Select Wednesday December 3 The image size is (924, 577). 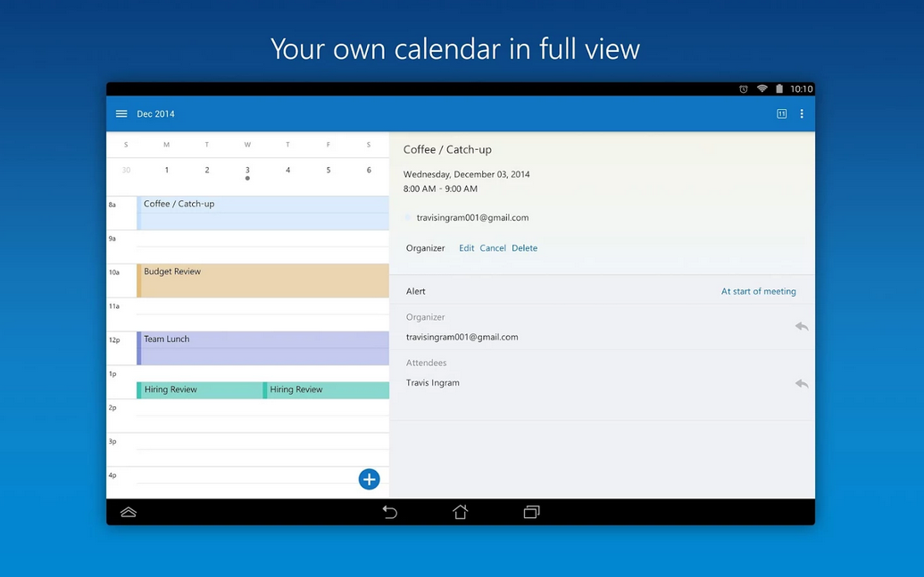pos(247,171)
